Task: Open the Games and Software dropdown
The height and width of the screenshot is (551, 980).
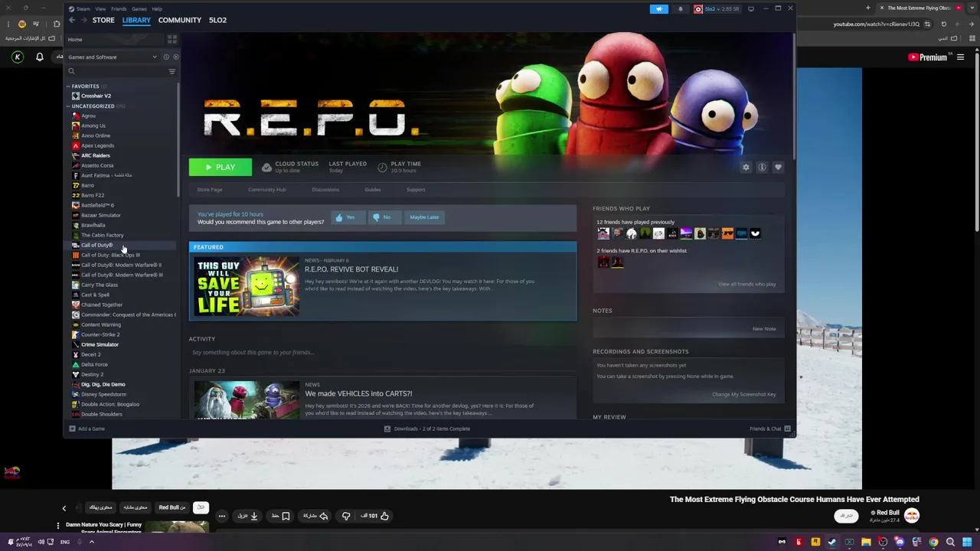Action: (112, 57)
